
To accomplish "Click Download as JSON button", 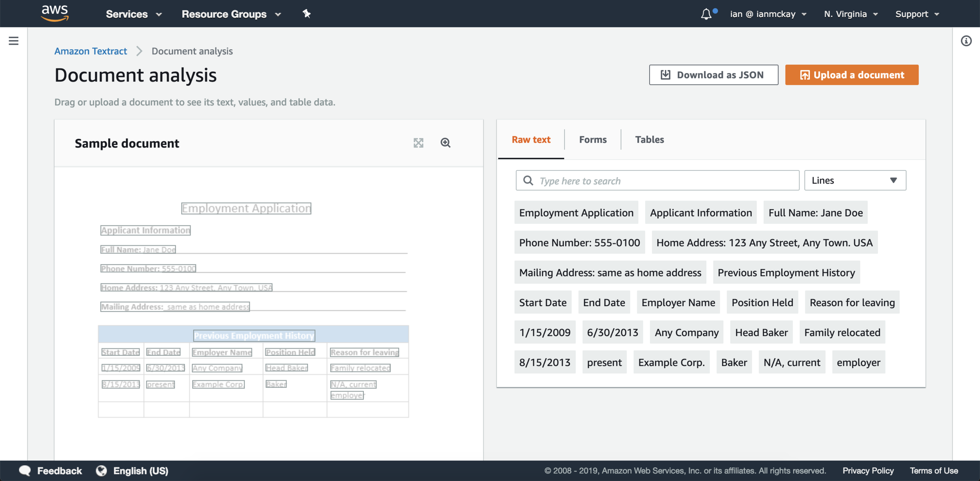I will pos(713,75).
